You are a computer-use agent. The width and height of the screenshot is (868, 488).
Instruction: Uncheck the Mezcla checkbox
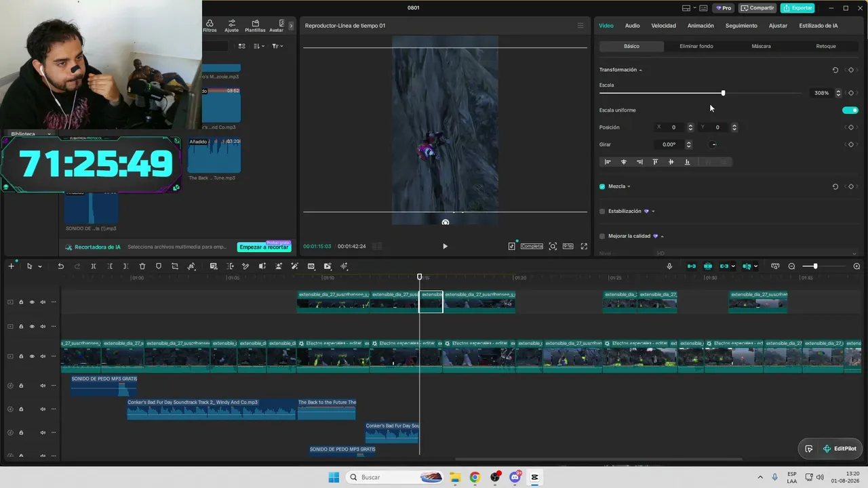(x=602, y=186)
